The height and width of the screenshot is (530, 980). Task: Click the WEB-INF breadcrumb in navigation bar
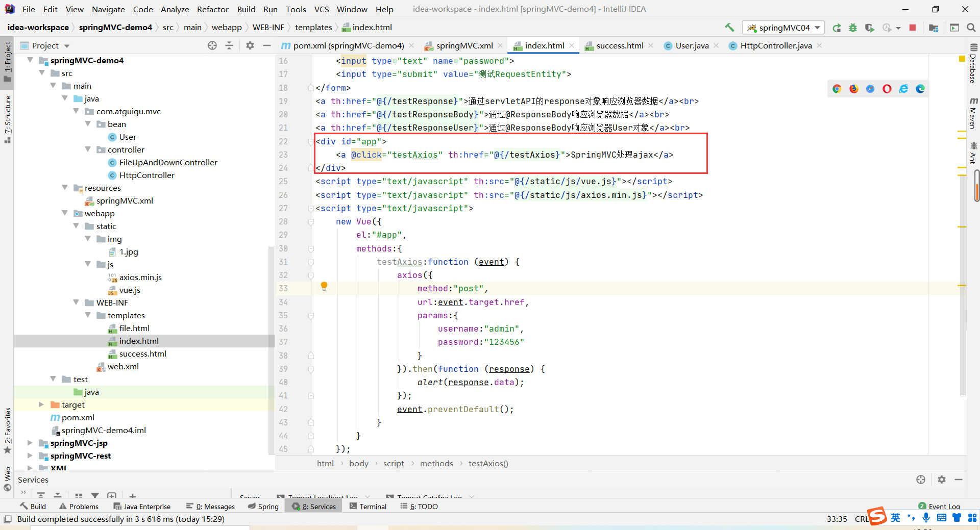[x=268, y=27]
